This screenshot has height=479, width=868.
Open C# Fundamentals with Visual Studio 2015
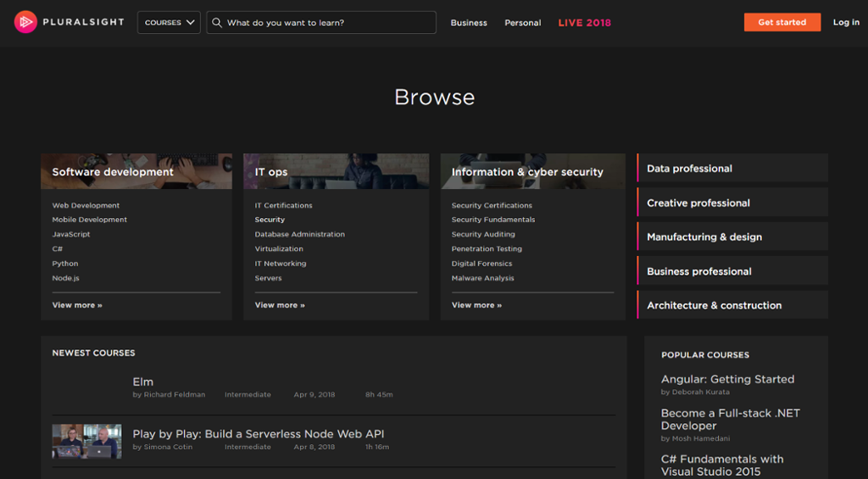click(x=722, y=465)
